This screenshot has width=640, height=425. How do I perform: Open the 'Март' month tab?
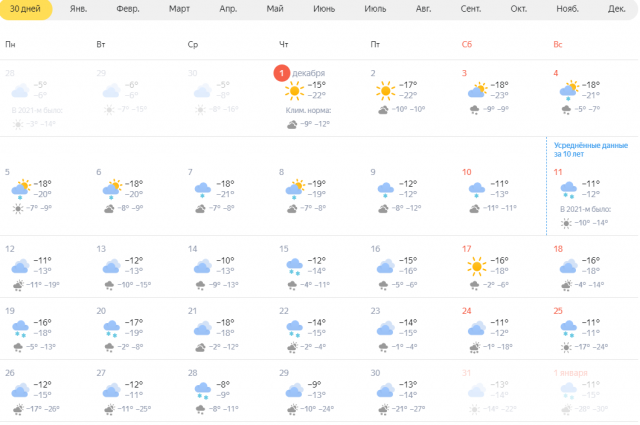(179, 9)
